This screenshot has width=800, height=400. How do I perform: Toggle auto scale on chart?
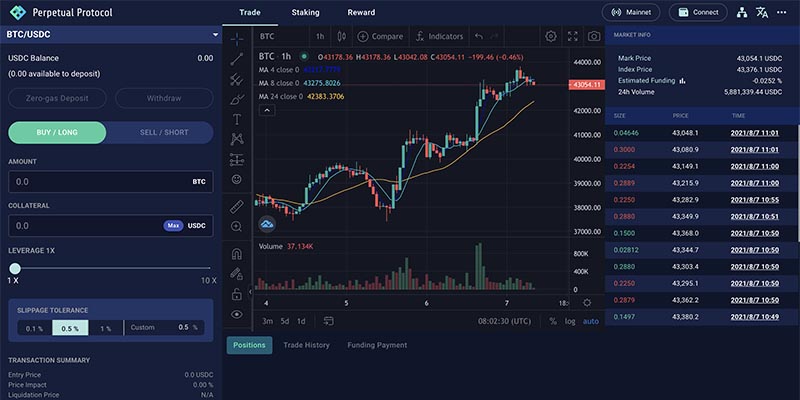click(x=591, y=321)
